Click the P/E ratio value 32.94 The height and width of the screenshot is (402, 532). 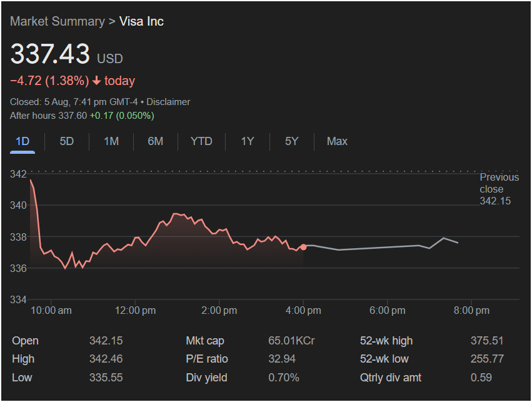pyautogui.click(x=281, y=359)
